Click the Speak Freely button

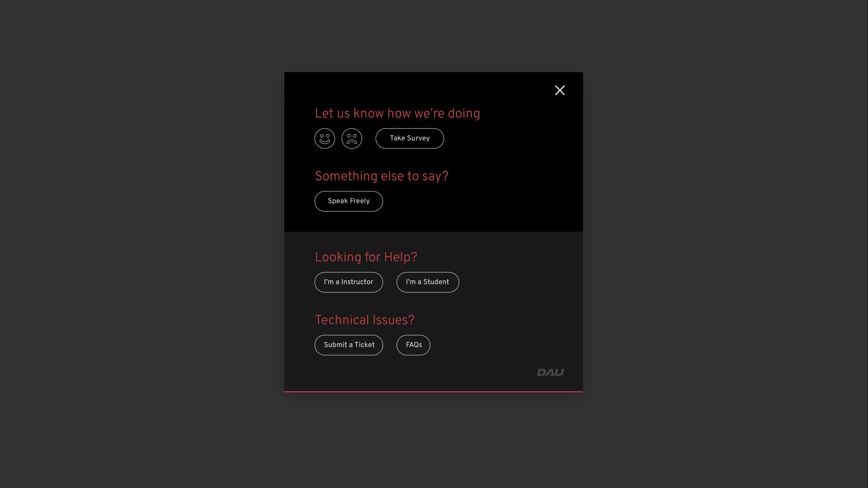tap(349, 201)
